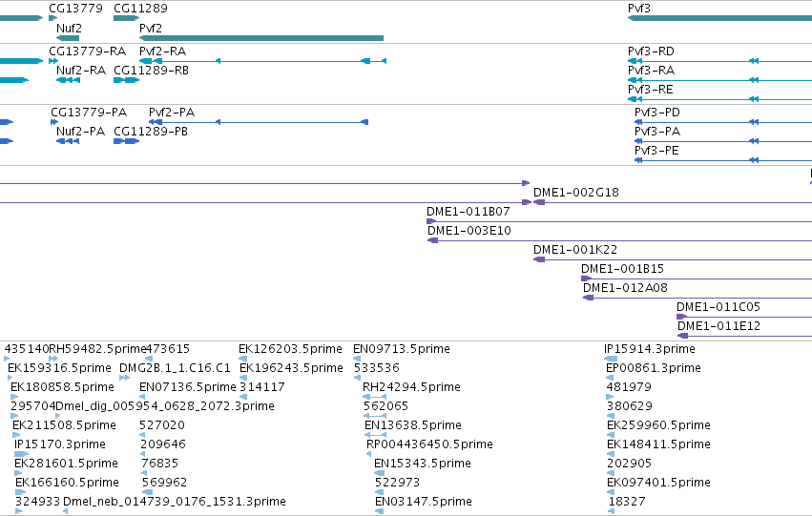The image size is (812, 516).
Task: Select the Dmel_neb_014739_0176_1531.3prime label
Action: tap(175, 503)
